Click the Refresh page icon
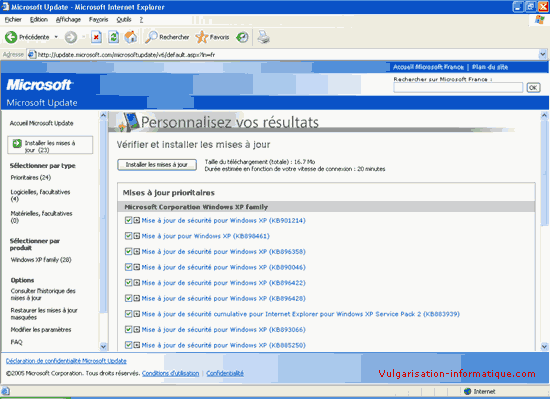Image resolution: width=550 pixels, height=399 pixels. pyautogui.click(x=113, y=37)
